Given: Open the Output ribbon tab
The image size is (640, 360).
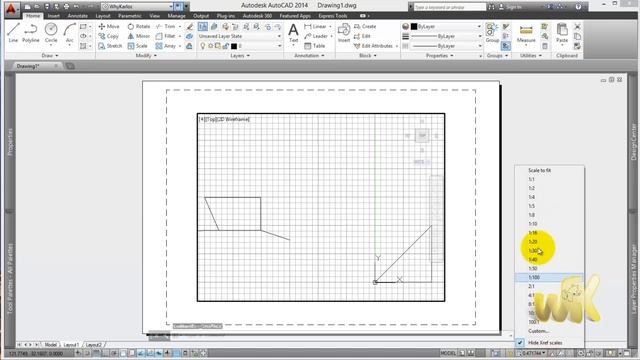Looking at the screenshot, I should [x=201, y=16].
